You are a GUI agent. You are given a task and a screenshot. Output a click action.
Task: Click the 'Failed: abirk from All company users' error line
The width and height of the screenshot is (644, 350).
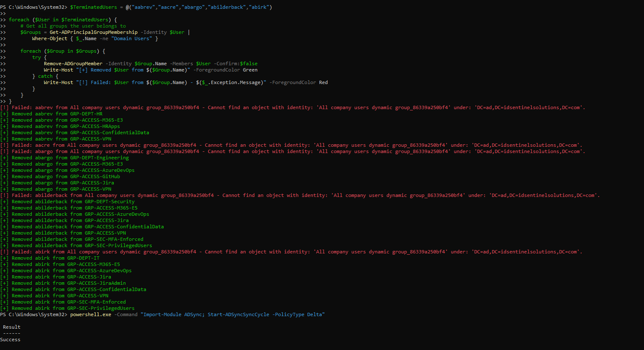[x=291, y=252]
